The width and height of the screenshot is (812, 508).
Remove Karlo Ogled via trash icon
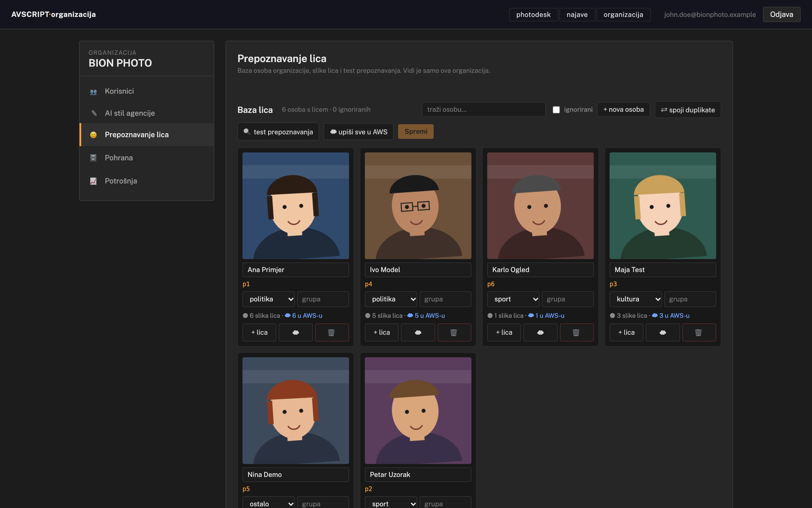pyautogui.click(x=577, y=332)
